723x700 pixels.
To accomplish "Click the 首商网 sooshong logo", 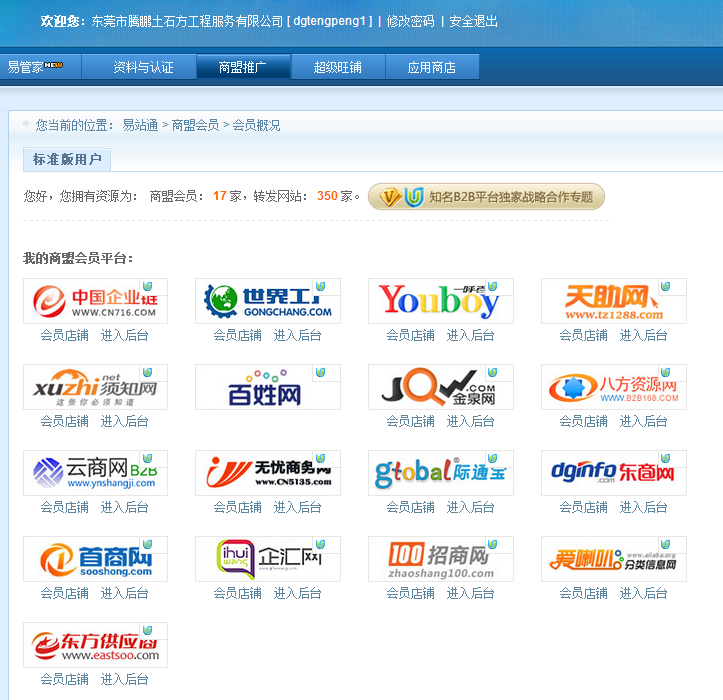I will pos(95,559).
